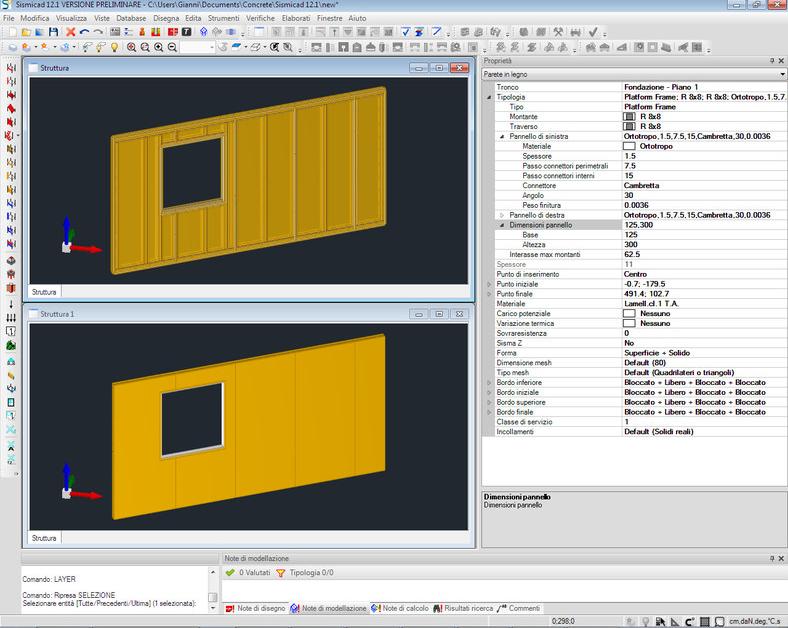
Task: Collapse the Dimensioni pannello group
Action: coord(502,225)
